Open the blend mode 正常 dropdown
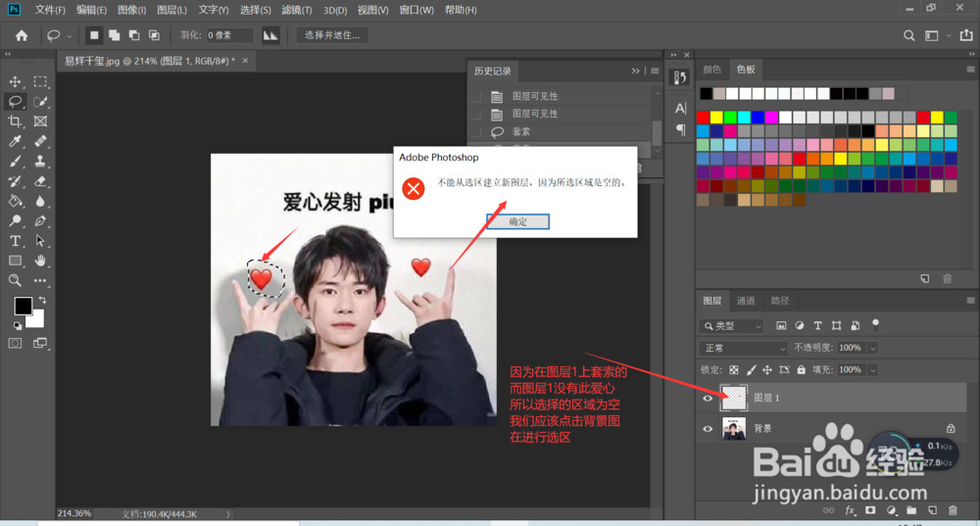This screenshot has height=526, width=980. [x=743, y=348]
